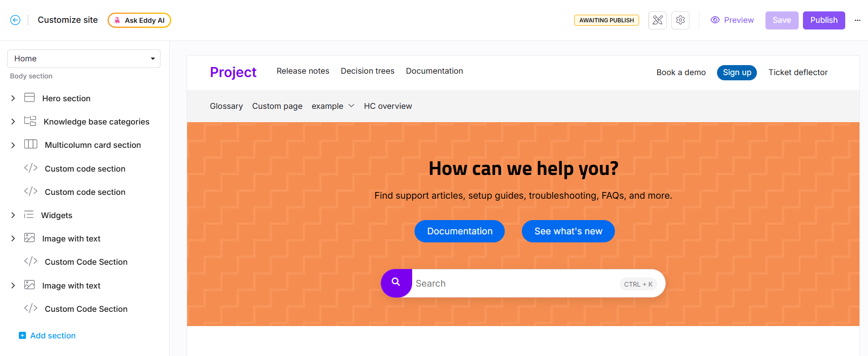Viewport: 868px width, 356px height.
Task: Open the Release notes menu item
Action: 303,71
